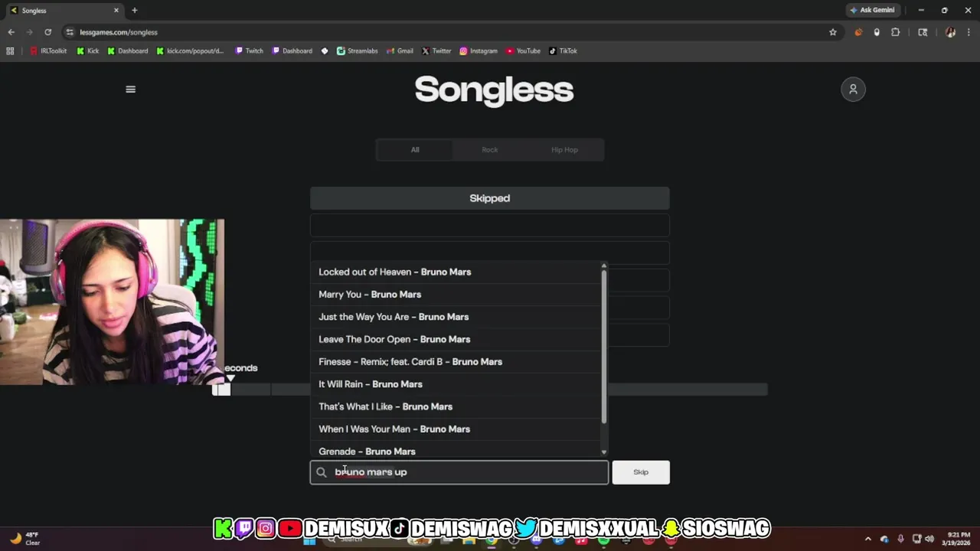Open the Instagram bookmark
The image size is (980, 551).
coord(479,51)
